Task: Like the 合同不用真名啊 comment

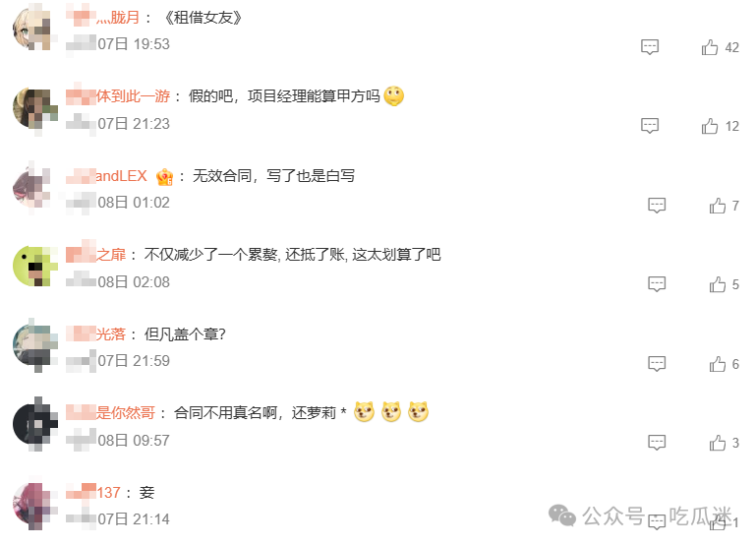Action: point(718,443)
